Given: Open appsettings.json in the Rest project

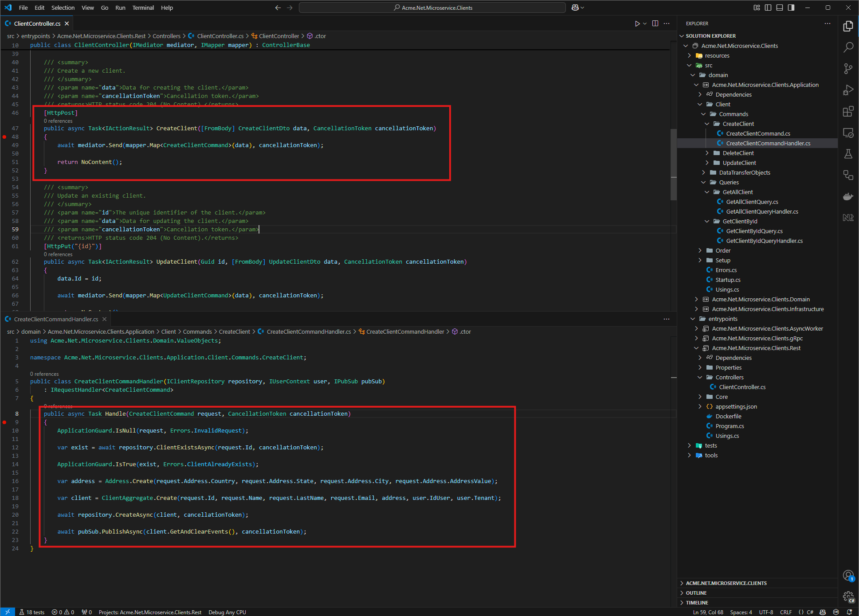Looking at the screenshot, I should 736,406.
